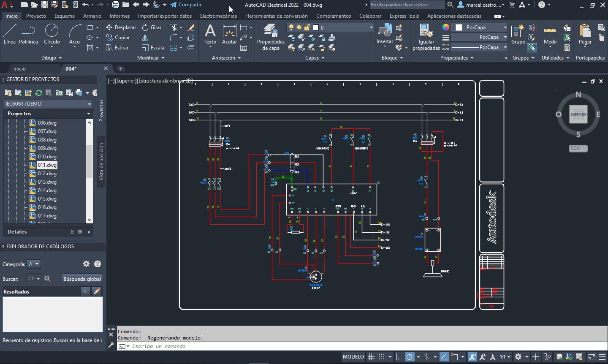Open the PorCapa color dropdown
608x364 pixels.
click(x=480, y=27)
